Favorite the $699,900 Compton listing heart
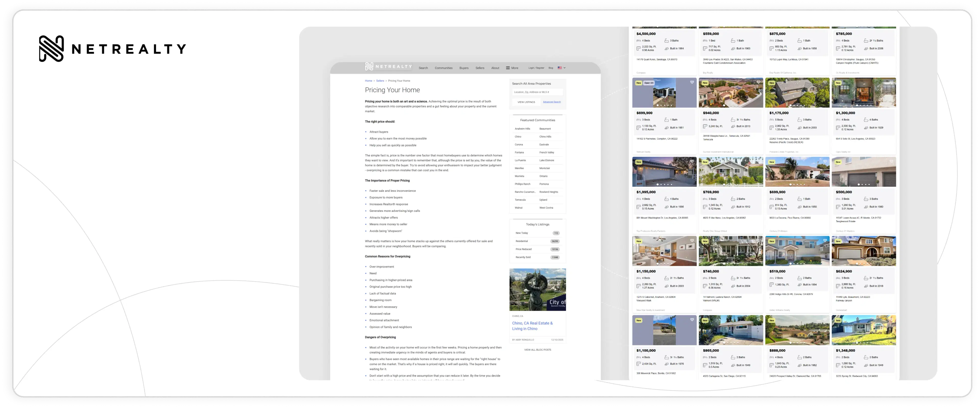The image size is (980, 408). click(692, 82)
